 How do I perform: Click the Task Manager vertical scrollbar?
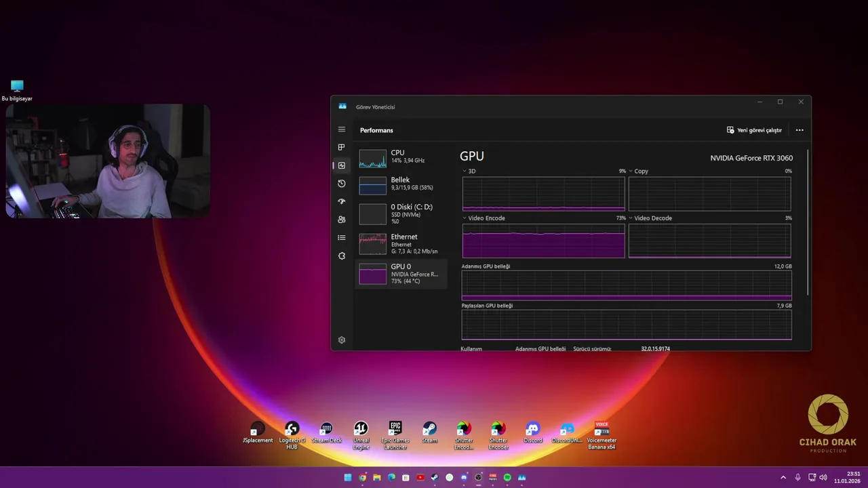(x=808, y=222)
